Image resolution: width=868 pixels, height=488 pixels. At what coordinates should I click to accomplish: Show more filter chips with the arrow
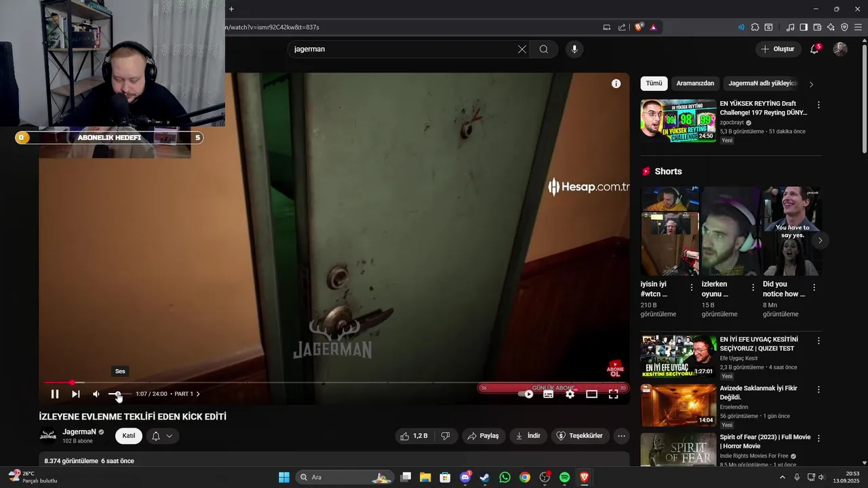pos(811,84)
